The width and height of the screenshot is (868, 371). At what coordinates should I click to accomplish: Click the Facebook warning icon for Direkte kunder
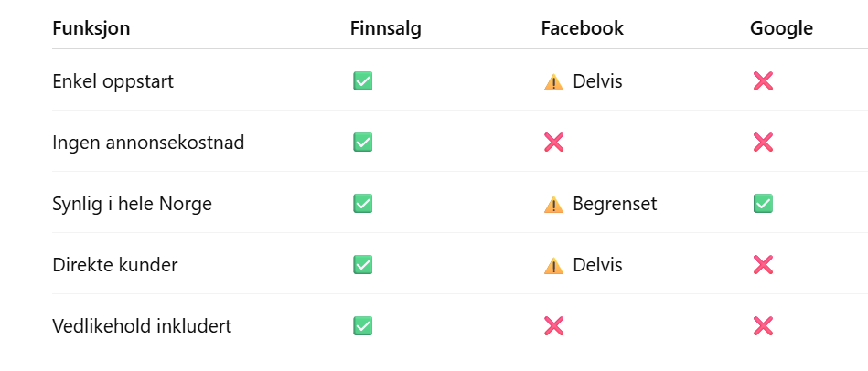[x=553, y=266]
